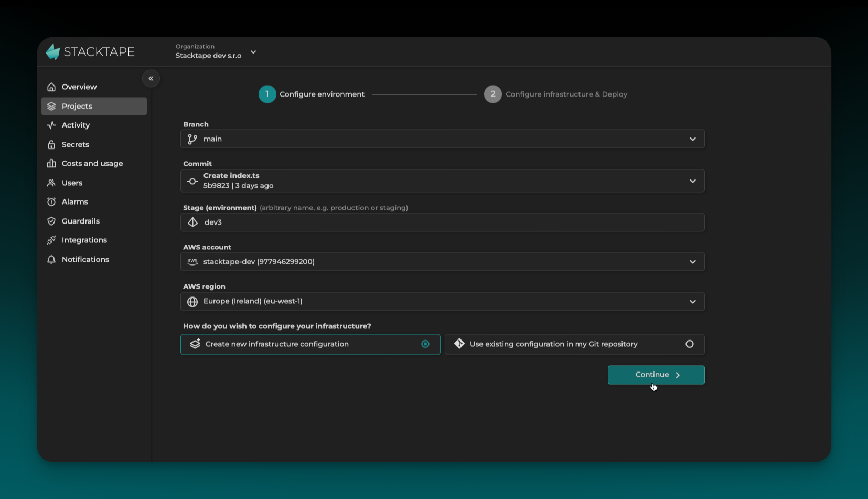
Task: Open Notifications in the sidebar
Action: [x=94, y=260]
